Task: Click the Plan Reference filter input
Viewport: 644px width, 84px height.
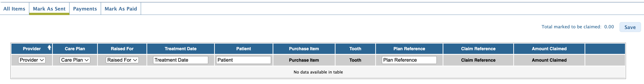Action: click(x=409, y=60)
